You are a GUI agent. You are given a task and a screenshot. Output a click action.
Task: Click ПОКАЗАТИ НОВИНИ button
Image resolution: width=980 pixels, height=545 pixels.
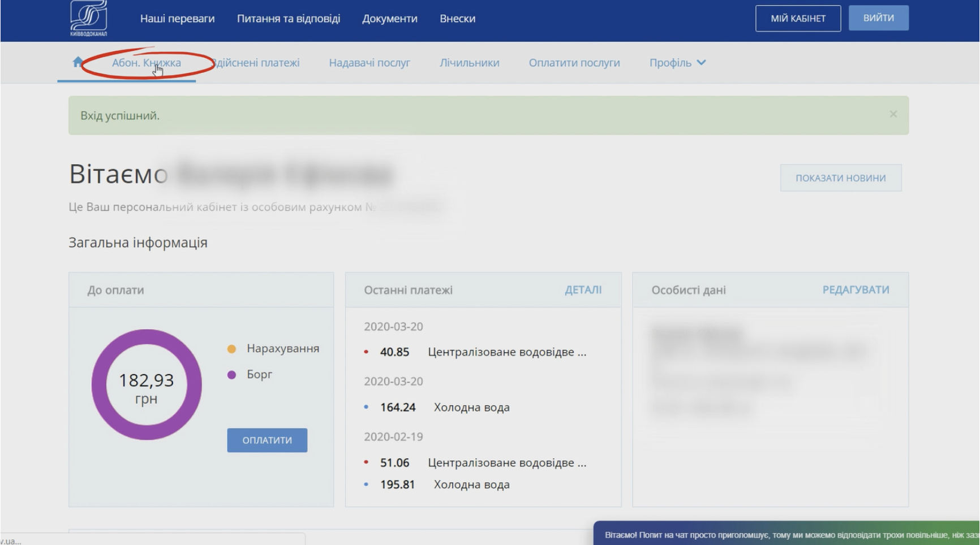[x=841, y=178]
